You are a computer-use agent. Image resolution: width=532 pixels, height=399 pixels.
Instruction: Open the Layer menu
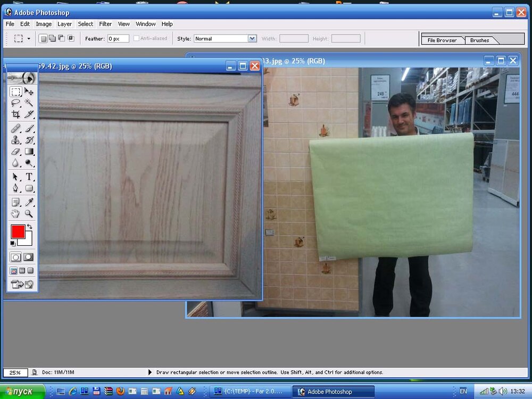coord(64,24)
